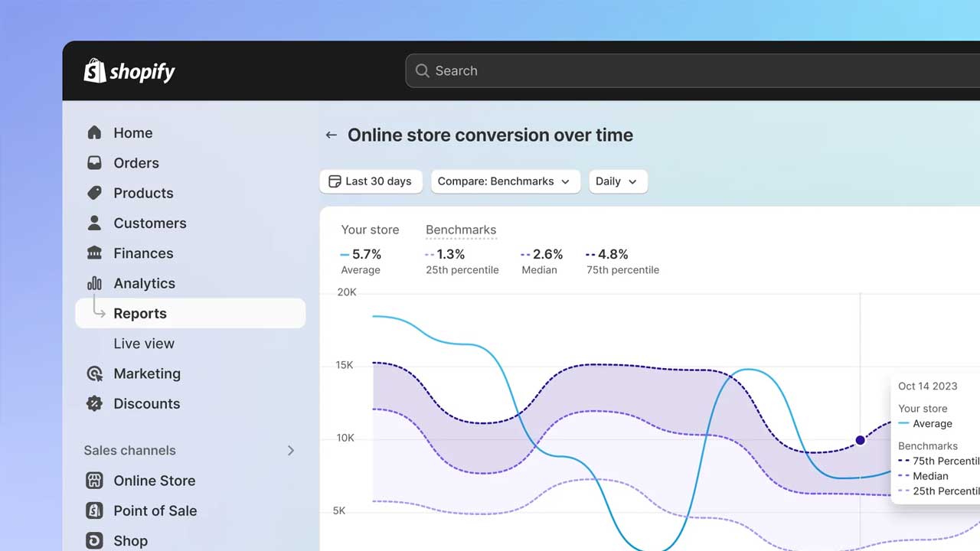980x551 pixels.
Task: Switch to the Your store tab
Action: [370, 230]
